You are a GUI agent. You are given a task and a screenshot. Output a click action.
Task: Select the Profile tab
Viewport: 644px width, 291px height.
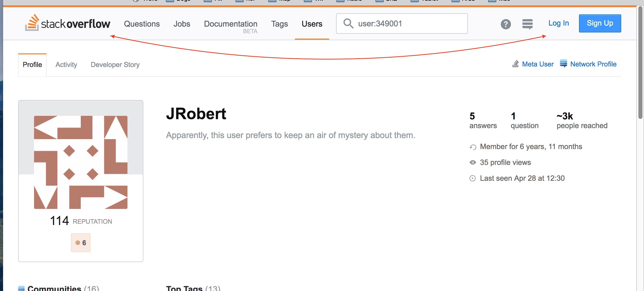[32, 64]
